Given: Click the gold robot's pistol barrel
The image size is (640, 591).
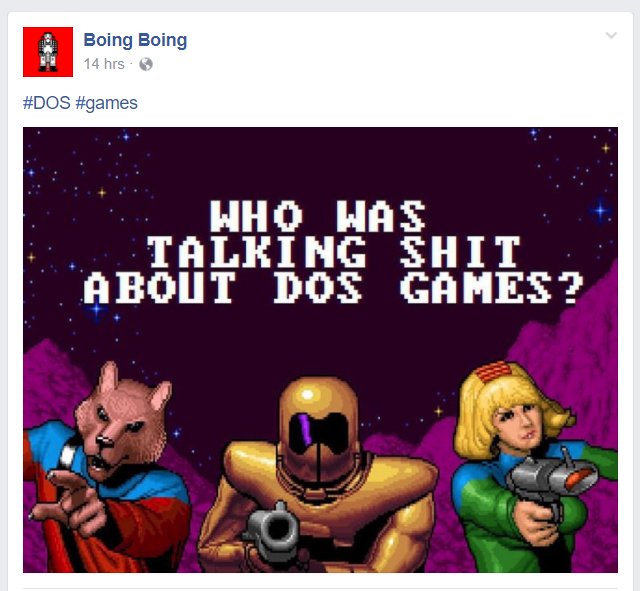Looking at the screenshot, I should (274, 529).
